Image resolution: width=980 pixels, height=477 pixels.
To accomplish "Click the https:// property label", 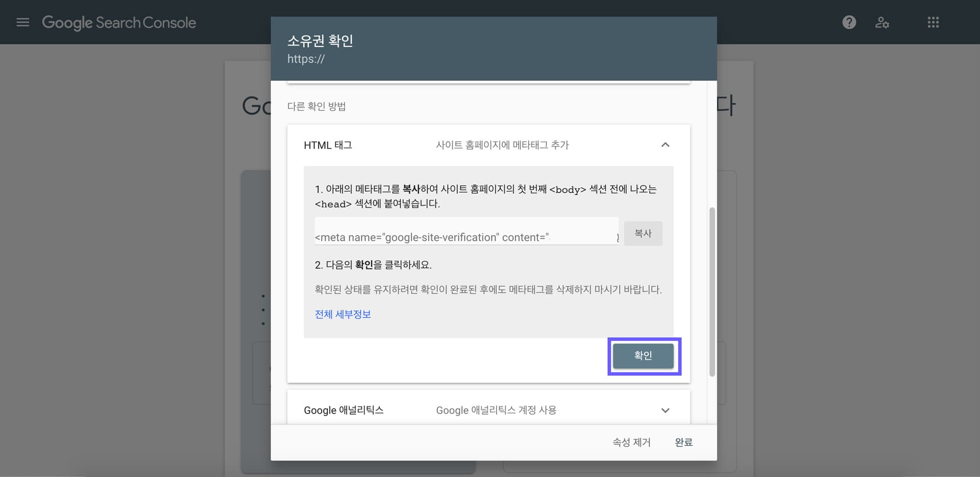I will coord(305,59).
